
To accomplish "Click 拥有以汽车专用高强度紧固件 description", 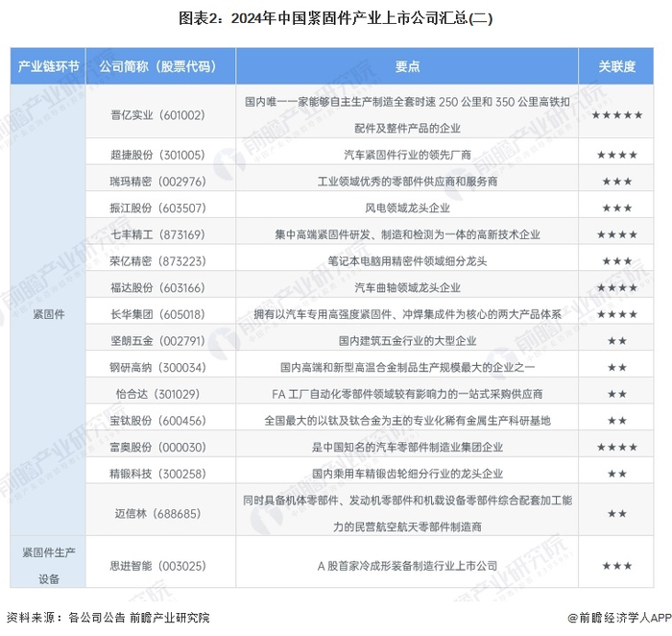I will (x=407, y=314).
